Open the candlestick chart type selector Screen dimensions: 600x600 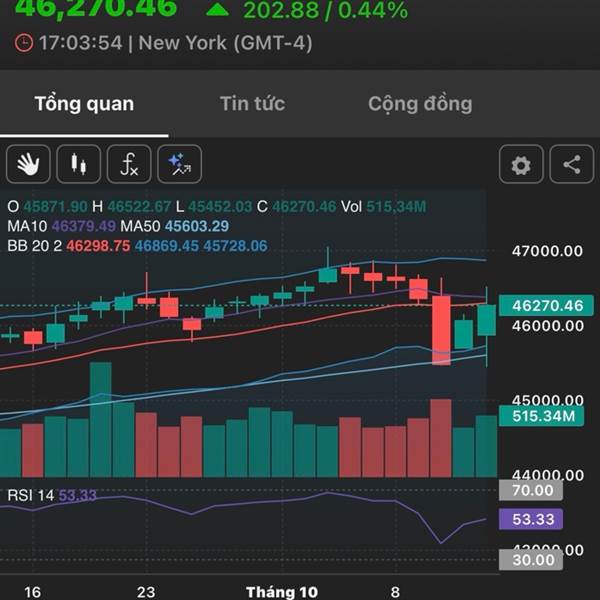tap(79, 164)
